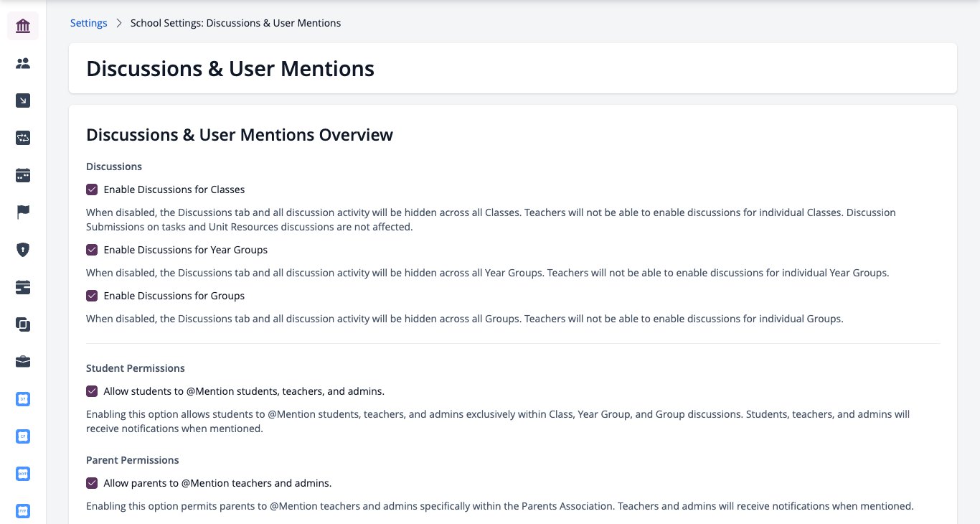Open the briefcase icon in sidebar
980x524 pixels.
tap(23, 362)
